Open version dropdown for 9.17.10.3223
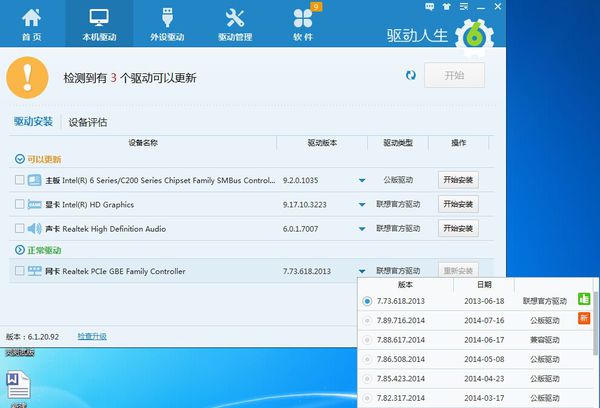The image size is (600, 408). coord(362,205)
